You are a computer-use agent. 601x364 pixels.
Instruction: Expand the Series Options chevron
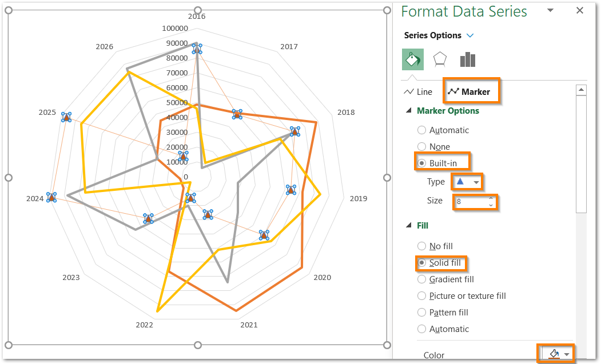click(x=471, y=35)
